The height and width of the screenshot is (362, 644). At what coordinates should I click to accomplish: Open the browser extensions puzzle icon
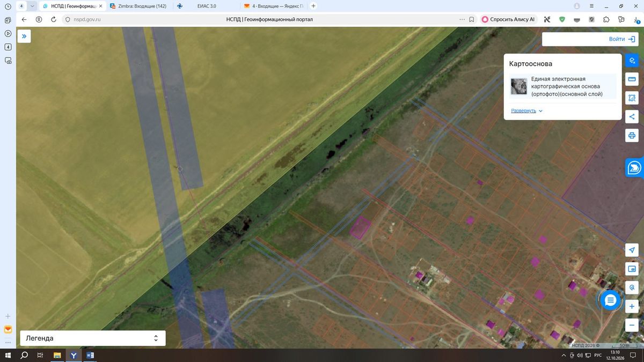pyautogui.click(x=606, y=19)
